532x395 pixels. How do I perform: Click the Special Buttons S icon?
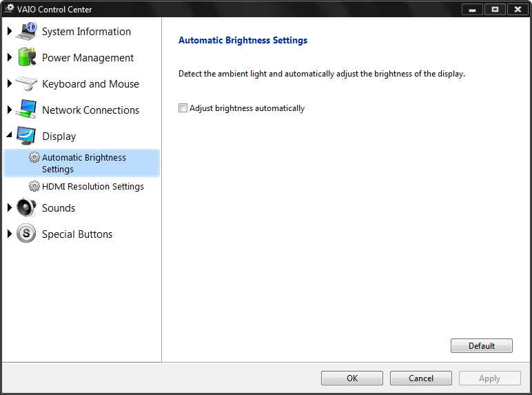(26, 234)
